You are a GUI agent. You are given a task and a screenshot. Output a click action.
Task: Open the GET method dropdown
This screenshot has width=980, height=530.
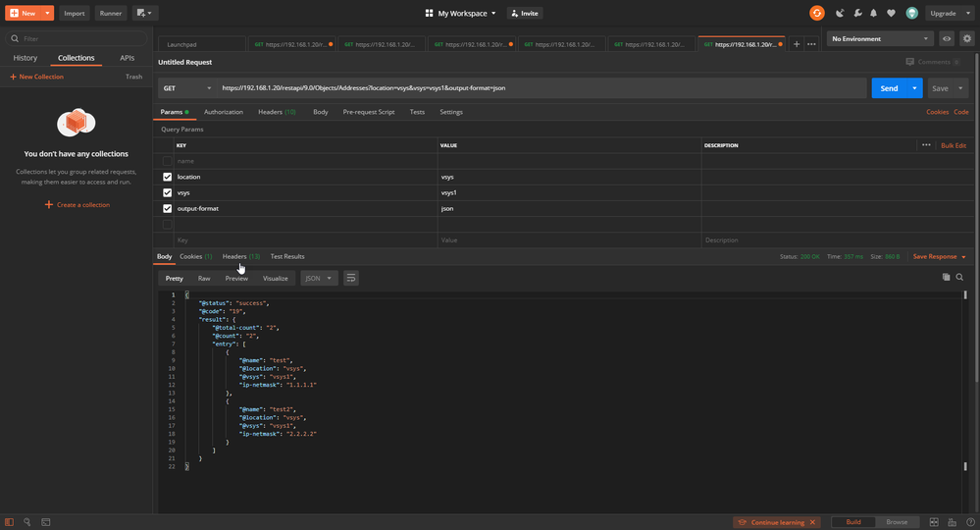tap(184, 88)
